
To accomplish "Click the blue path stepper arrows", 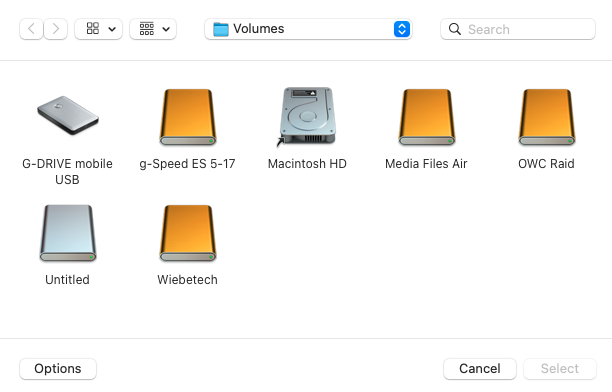I will pyautogui.click(x=402, y=29).
